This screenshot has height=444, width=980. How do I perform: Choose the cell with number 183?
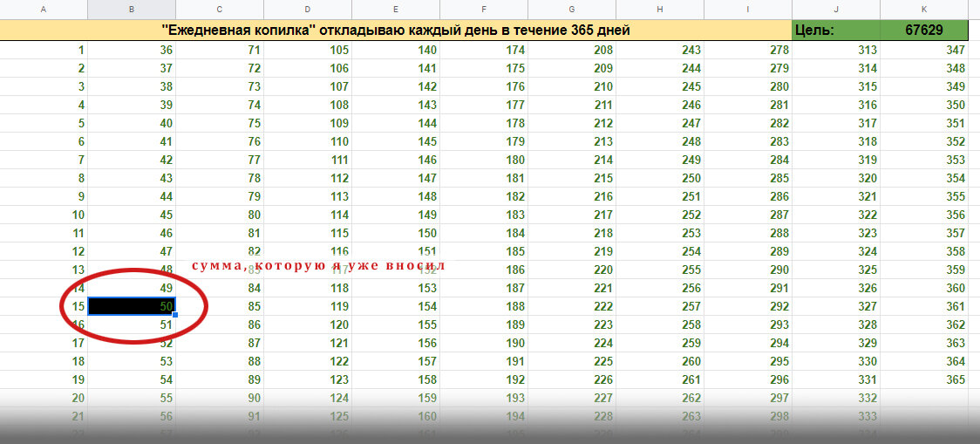(485, 215)
